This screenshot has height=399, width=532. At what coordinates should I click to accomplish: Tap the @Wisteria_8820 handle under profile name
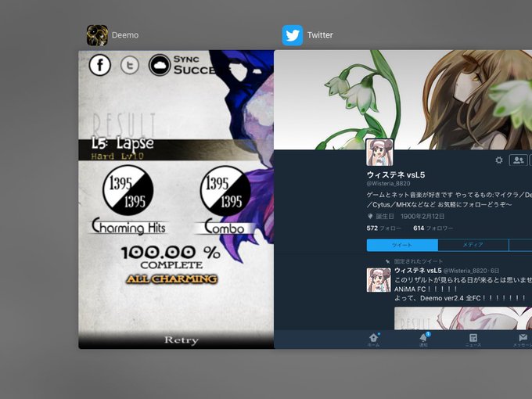pos(389,184)
